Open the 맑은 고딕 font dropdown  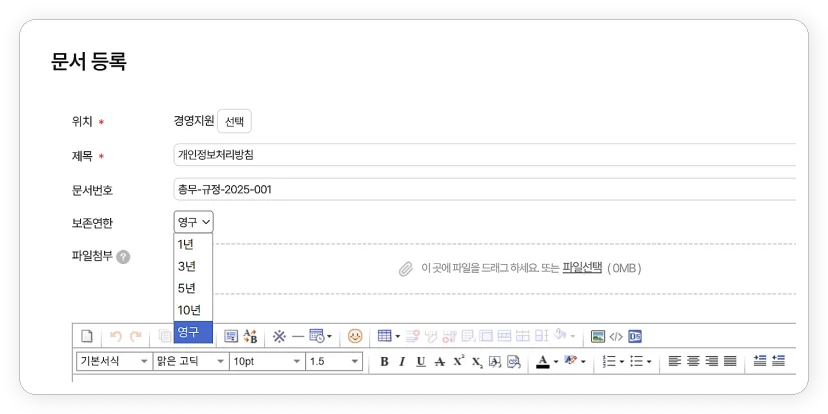tap(191, 362)
